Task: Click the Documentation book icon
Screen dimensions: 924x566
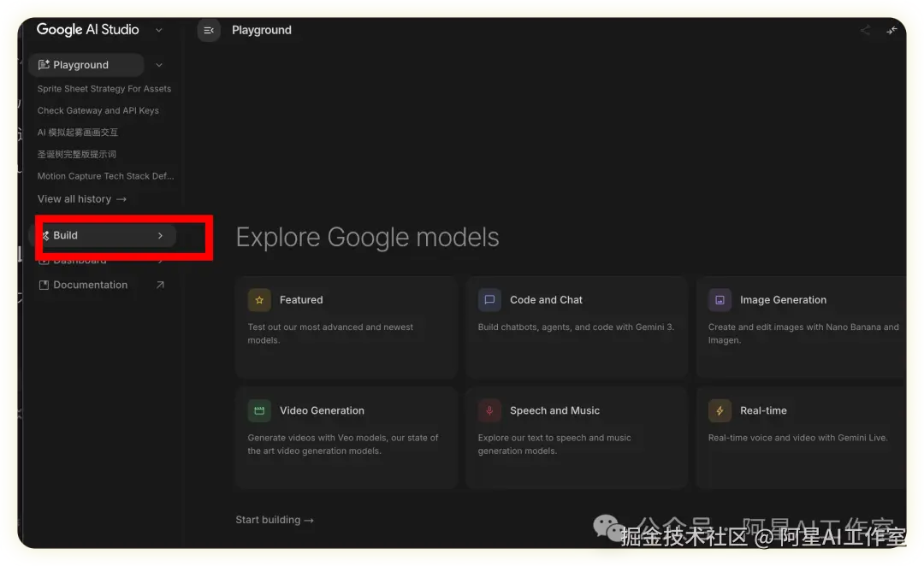Action: point(44,285)
